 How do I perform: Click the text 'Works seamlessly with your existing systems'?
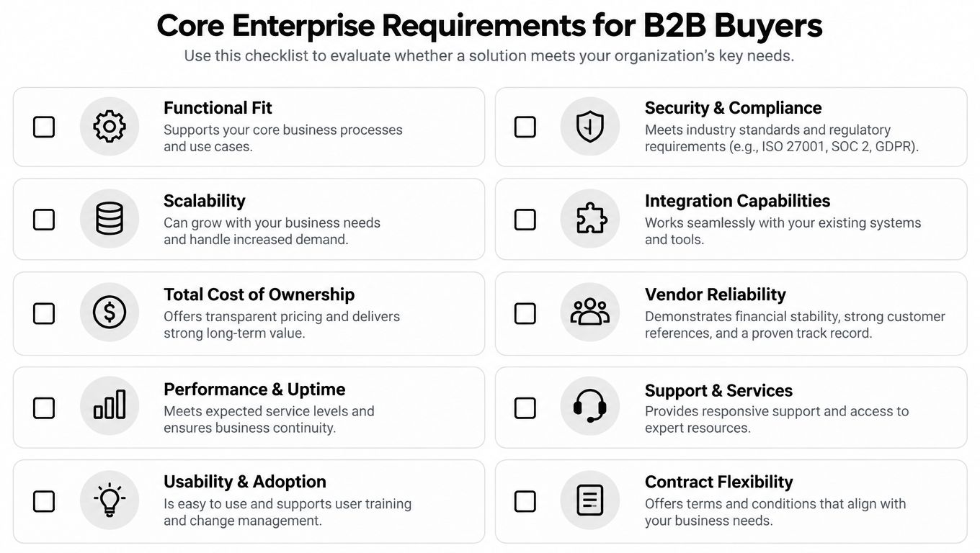click(783, 223)
